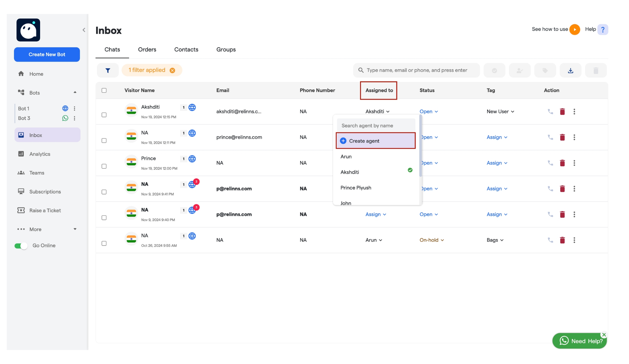629x364 pixels.
Task: Click the download export icon
Action: click(x=570, y=70)
